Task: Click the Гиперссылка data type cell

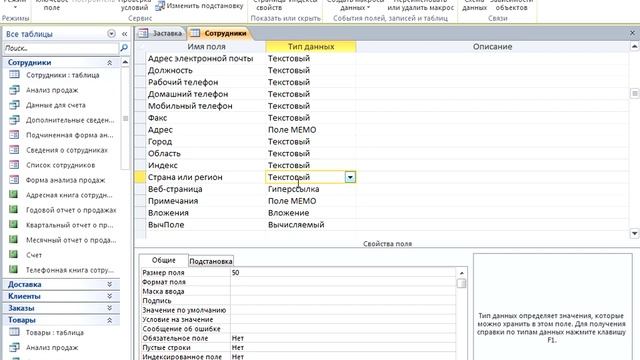Action: pos(311,189)
